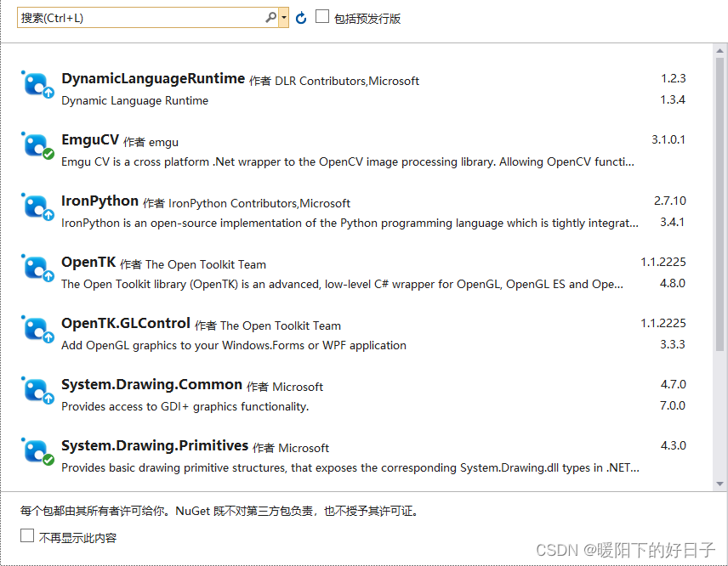Click System.Drawing.Common latest version 7.0.0

(x=673, y=405)
